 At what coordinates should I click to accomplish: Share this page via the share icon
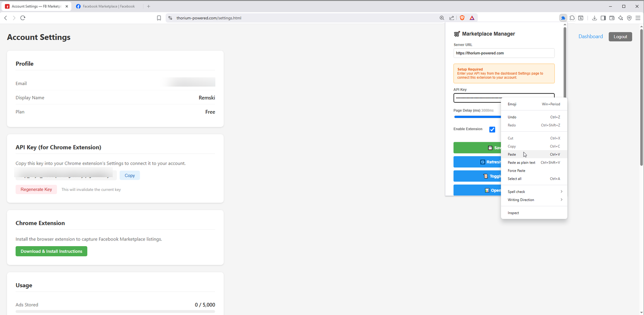click(452, 18)
